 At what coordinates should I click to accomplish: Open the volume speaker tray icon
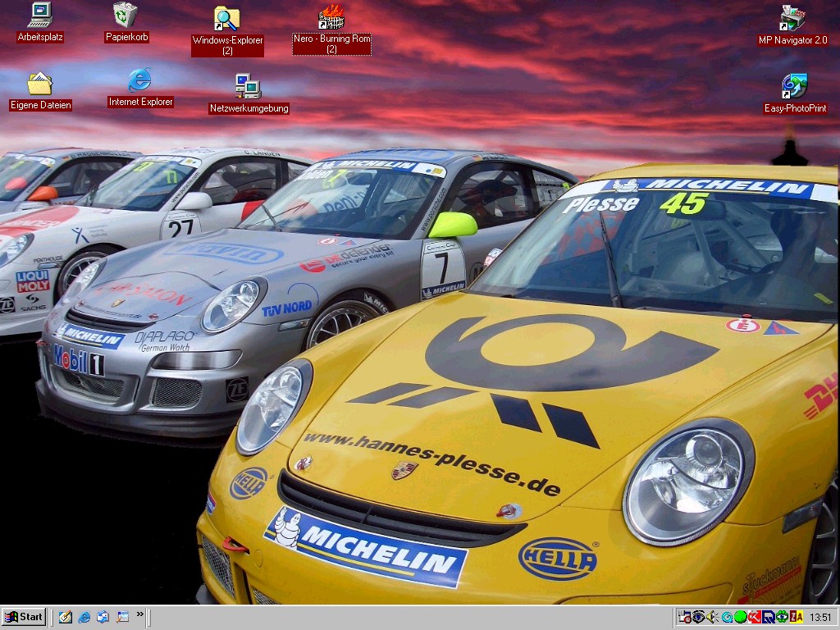point(713,617)
